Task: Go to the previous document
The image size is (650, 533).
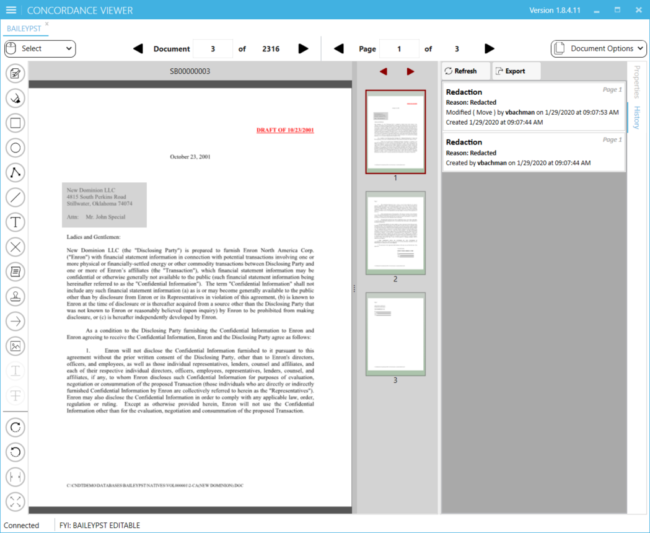Action: 138,49
